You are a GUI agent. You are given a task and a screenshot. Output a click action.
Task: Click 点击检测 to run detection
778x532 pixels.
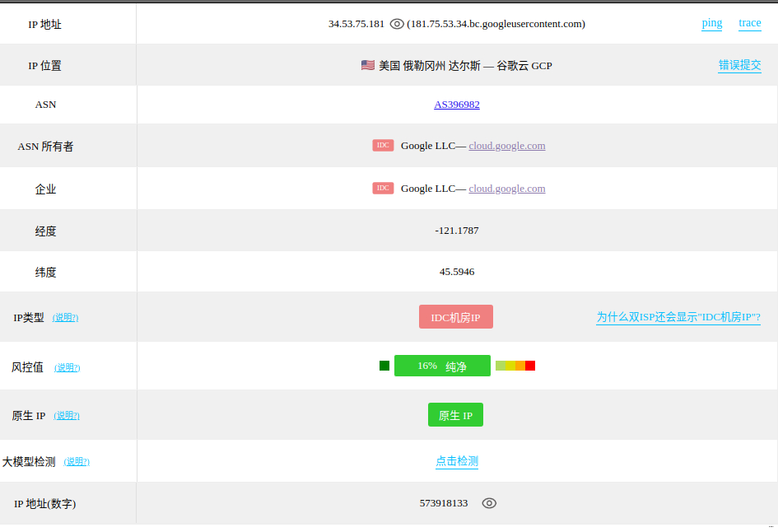coord(457,461)
